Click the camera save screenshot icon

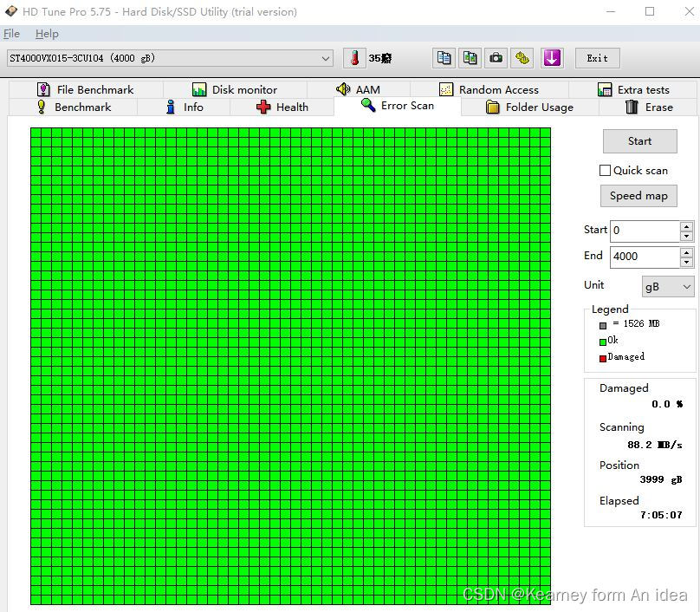pos(496,58)
